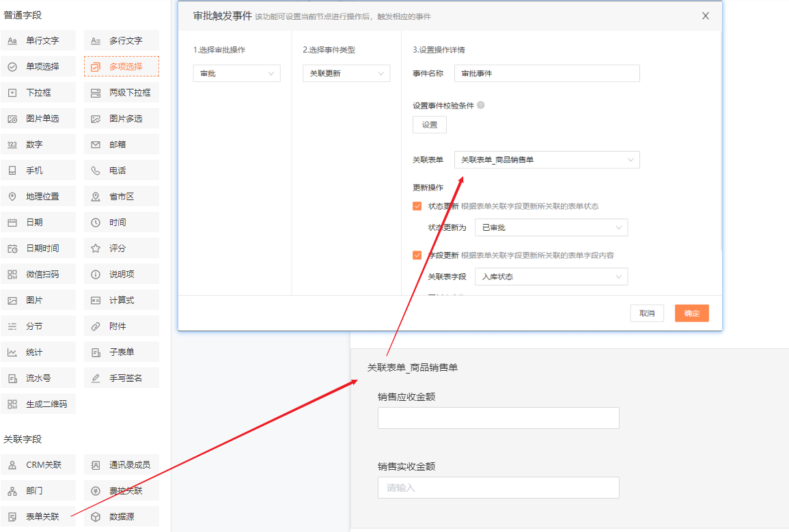Click the 销售实收金额 input box
This screenshot has width=789, height=532.
point(498,488)
